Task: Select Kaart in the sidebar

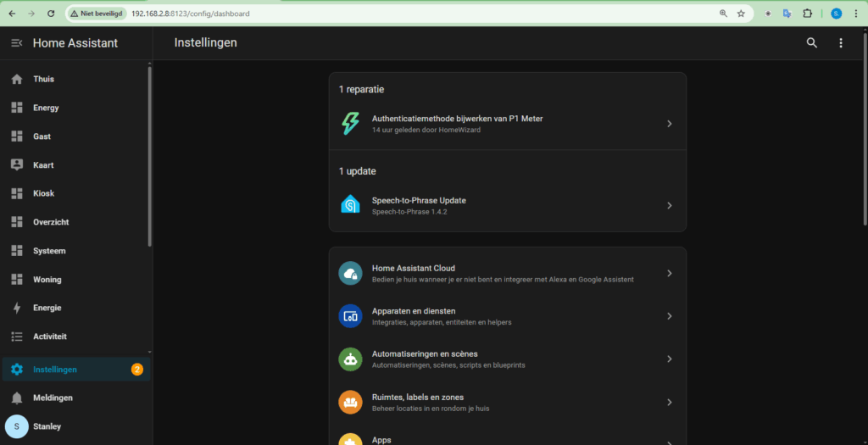Action: click(43, 165)
